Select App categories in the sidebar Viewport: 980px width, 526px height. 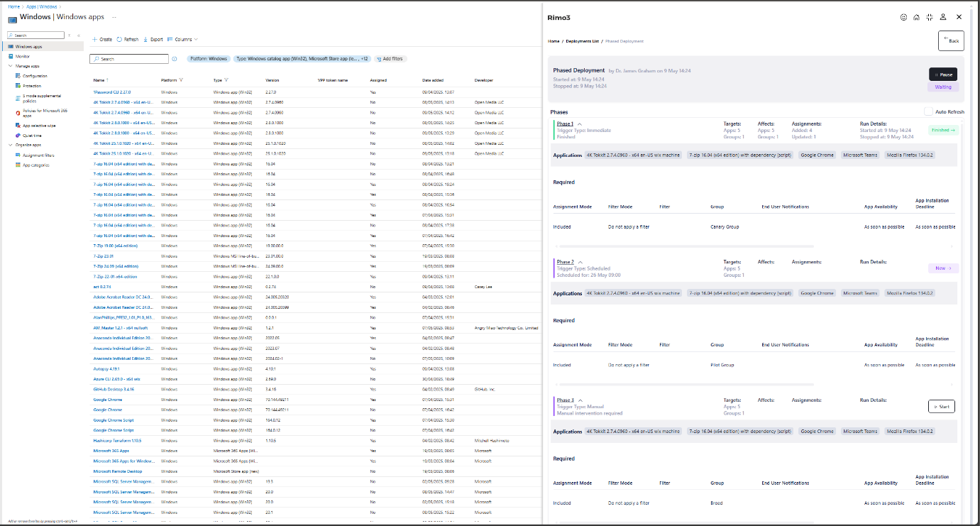35,165
